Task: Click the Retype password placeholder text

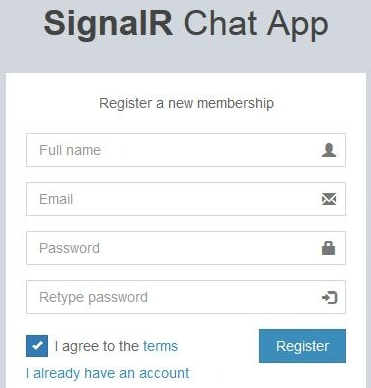Action: coord(93,297)
